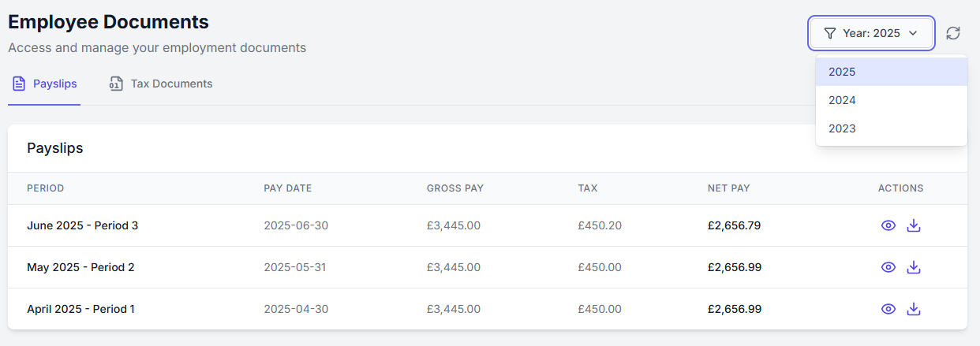Collapse the Year dropdown chevron
The width and height of the screenshot is (980, 346).
pos(913,33)
